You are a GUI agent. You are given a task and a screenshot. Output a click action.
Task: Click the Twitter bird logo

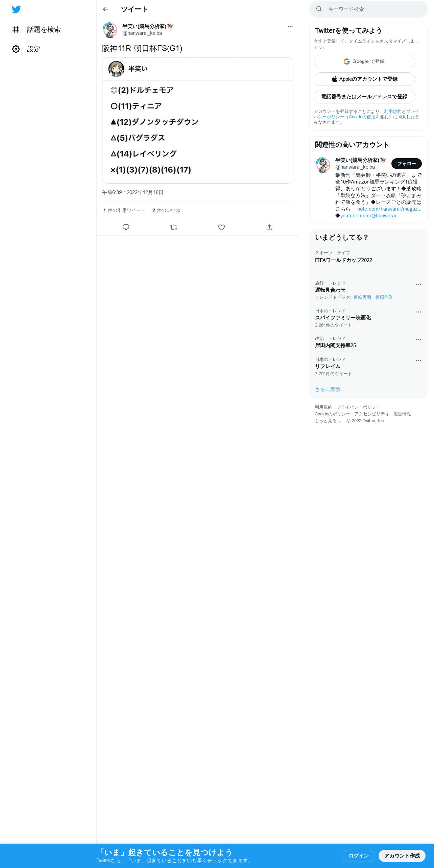[x=16, y=9]
